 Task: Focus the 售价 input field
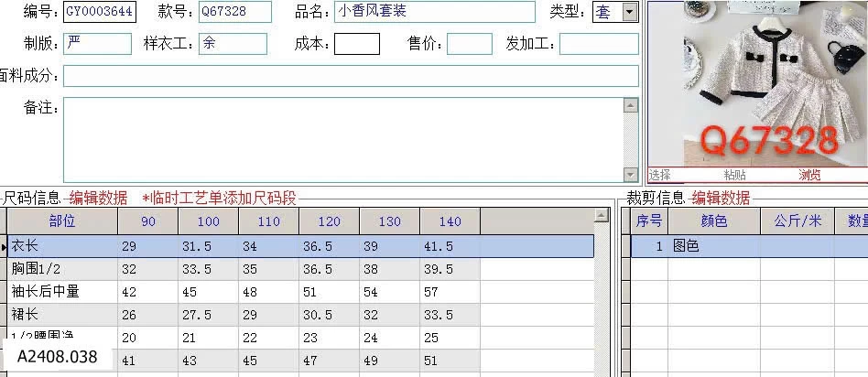(470, 44)
